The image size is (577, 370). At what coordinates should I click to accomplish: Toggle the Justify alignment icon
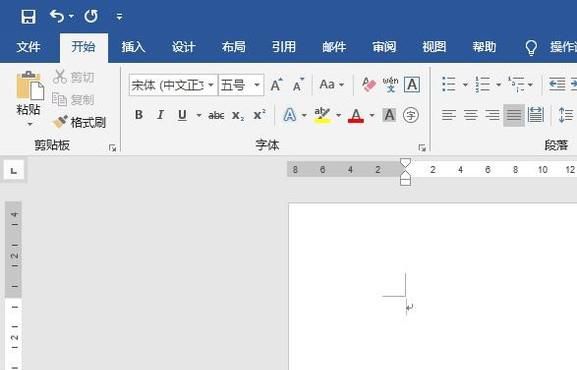click(x=514, y=115)
